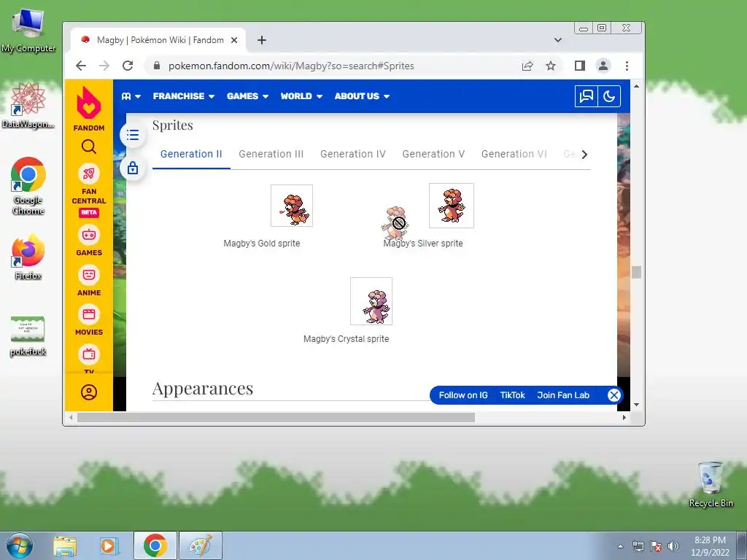The height and width of the screenshot is (560, 747).
Task: Go back in browser history
Action: [x=81, y=66]
